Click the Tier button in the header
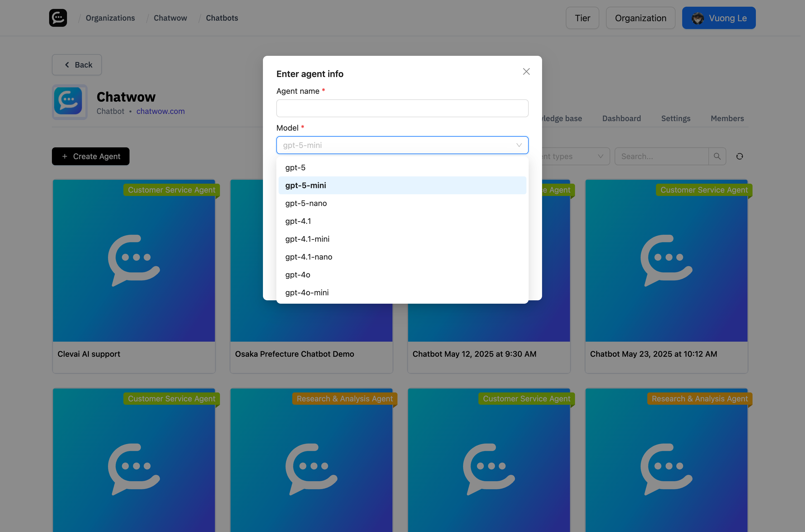The width and height of the screenshot is (805, 532). (582, 18)
